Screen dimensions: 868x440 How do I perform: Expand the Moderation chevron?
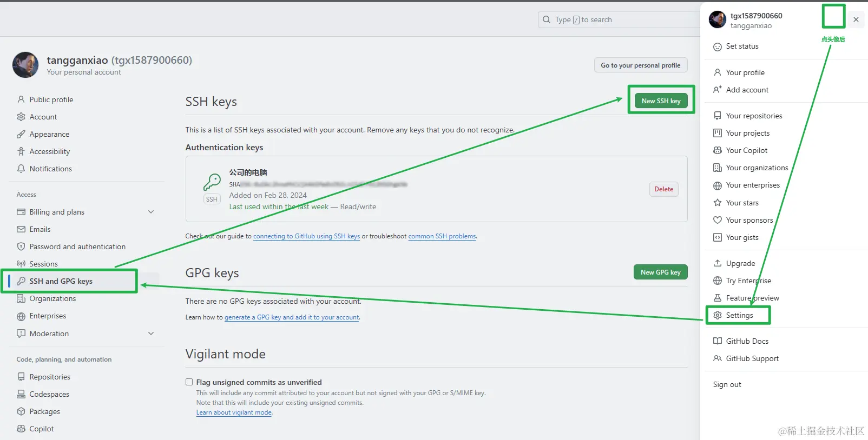151,334
